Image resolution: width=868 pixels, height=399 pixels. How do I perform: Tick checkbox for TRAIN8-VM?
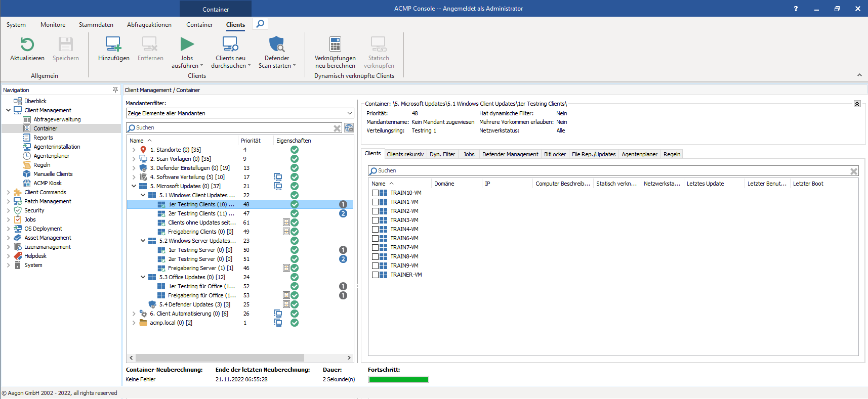coord(375,256)
